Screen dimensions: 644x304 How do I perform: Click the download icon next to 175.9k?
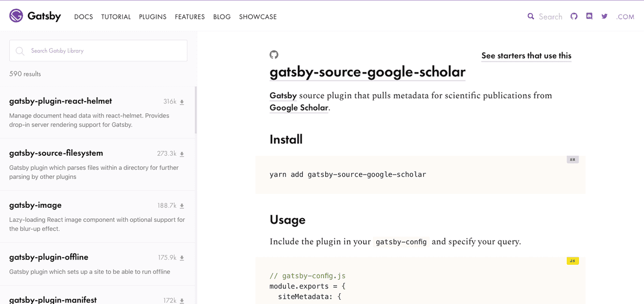[182, 258]
